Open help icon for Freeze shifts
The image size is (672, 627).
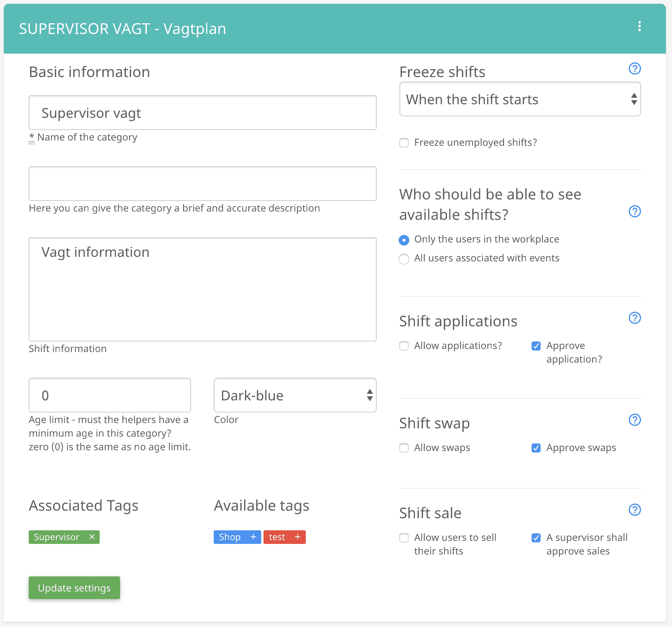[x=635, y=69]
